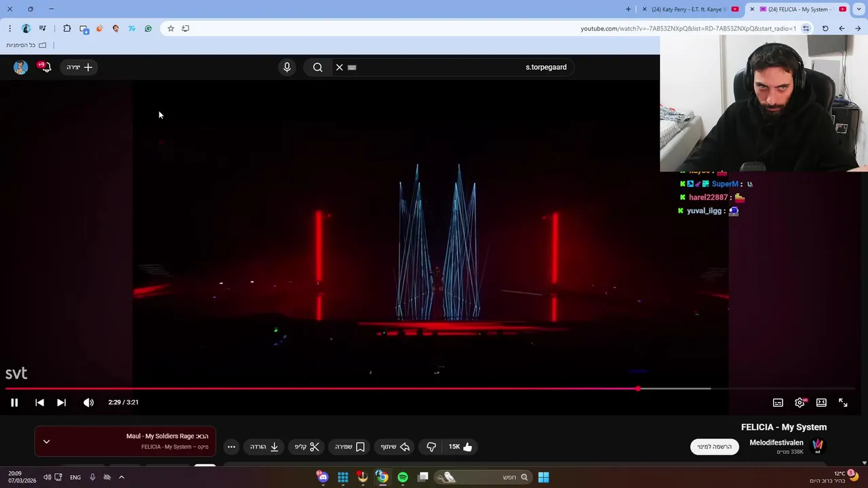This screenshot has height=488, width=868.
Task: Open Windows Start menu
Action: (x=543, y=477)
